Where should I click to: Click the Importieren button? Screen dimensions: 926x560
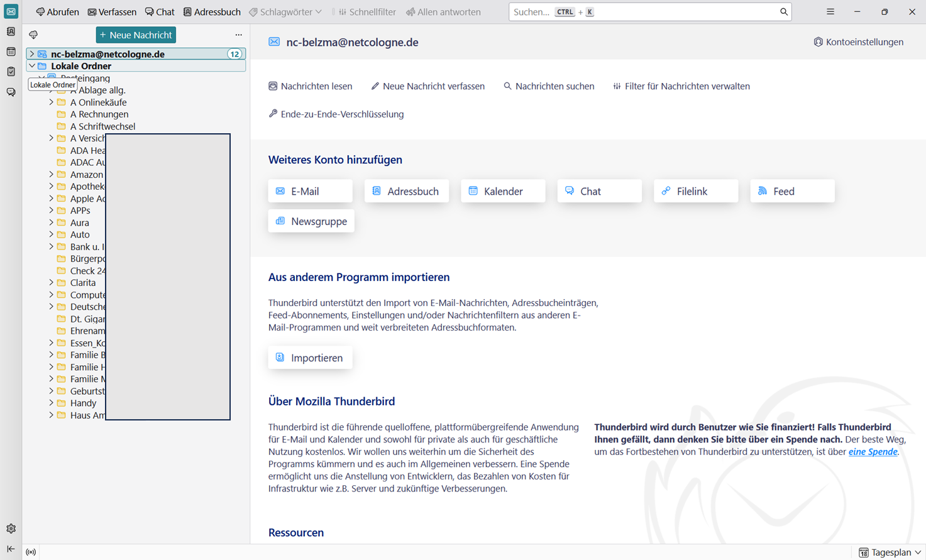(310, 358)
